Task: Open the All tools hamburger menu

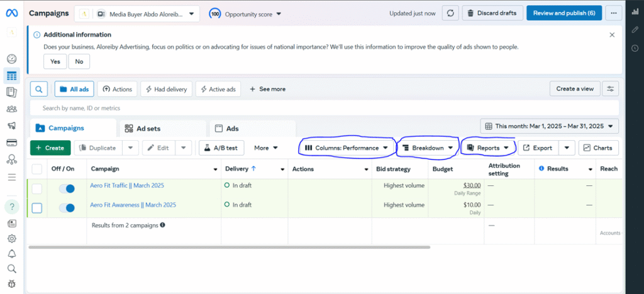Action: point(12,177)
